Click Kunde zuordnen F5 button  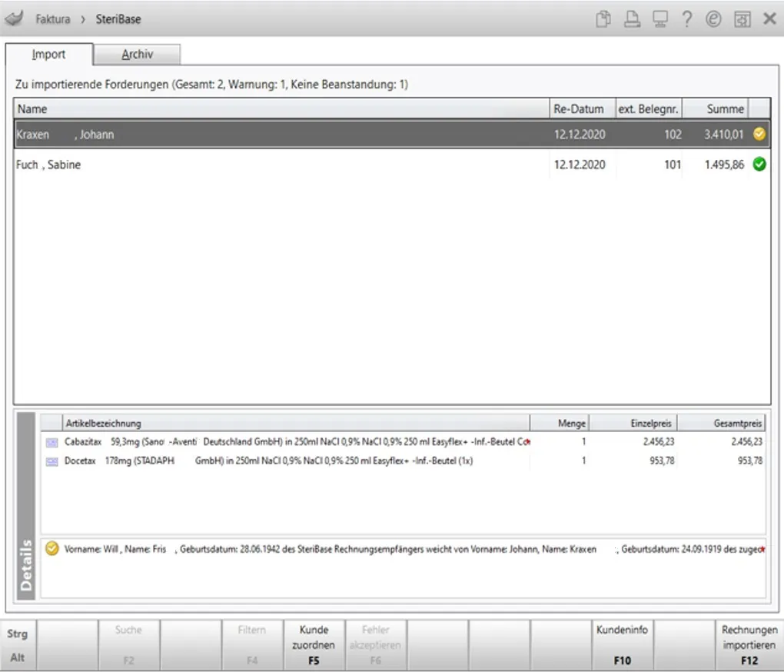point(314,645)
